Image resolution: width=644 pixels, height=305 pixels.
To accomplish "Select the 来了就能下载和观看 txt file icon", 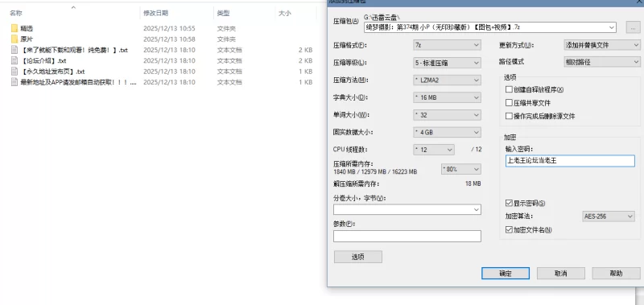I will [14, 50].
